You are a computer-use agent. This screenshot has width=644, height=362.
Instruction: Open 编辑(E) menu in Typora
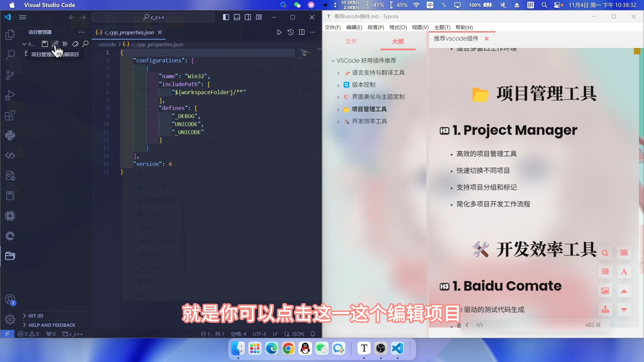coord(354,27)
